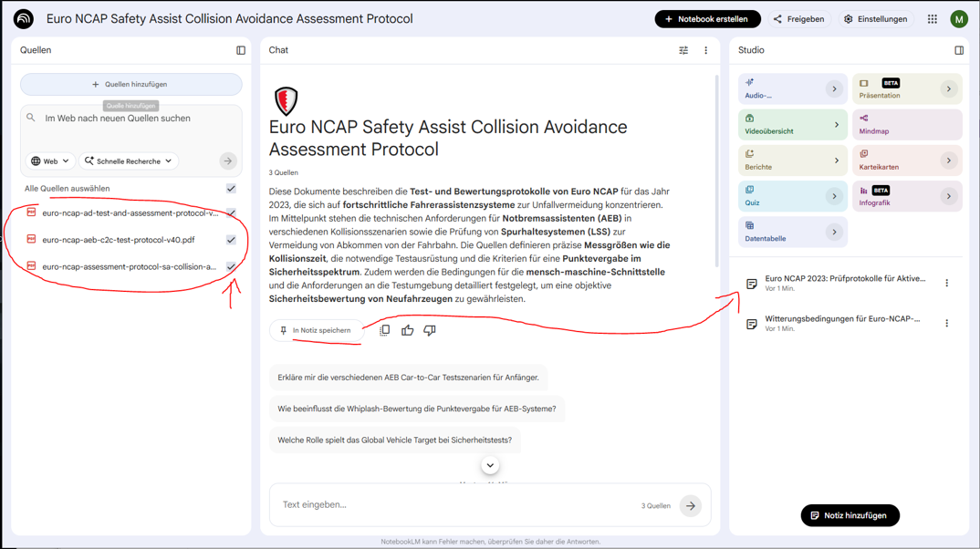
Task: Click Im Web nach neuen Quellen suchen field
Action: [x=131, y=118]
